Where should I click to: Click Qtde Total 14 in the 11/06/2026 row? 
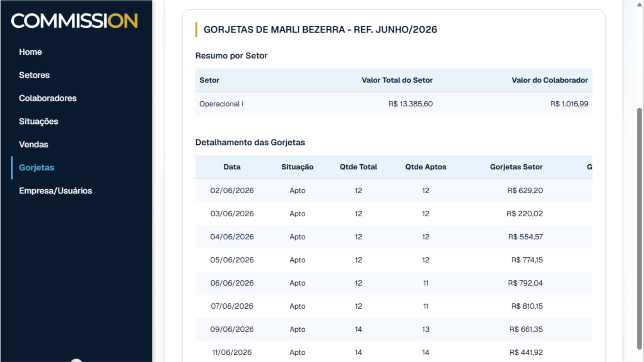358,352
